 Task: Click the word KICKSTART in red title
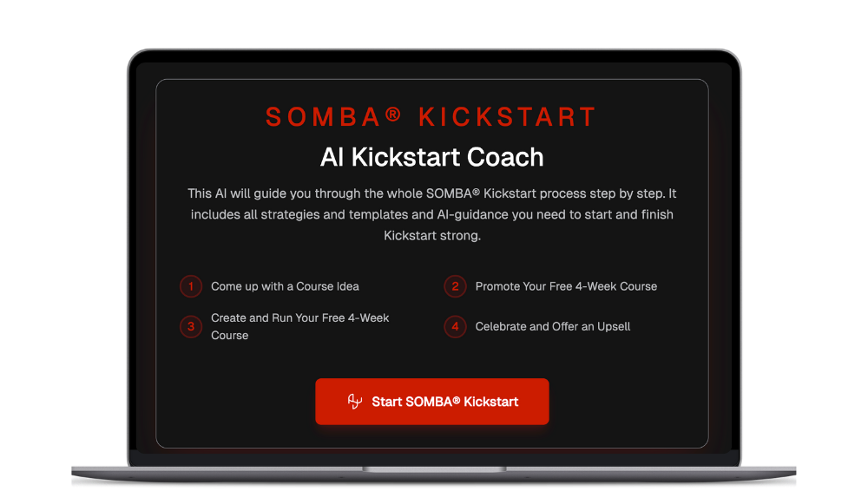tap(508, 118)
